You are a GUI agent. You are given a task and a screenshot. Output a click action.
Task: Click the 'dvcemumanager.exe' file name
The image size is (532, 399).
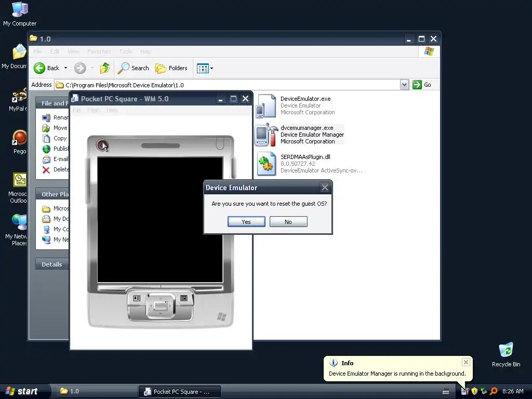307,128
